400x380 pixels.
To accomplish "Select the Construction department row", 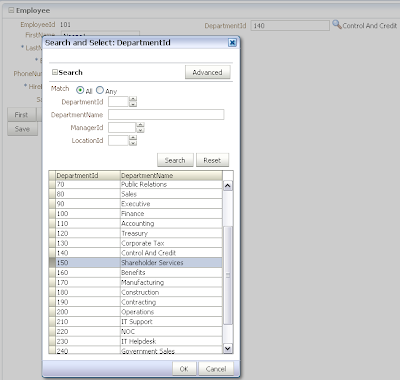I will [x=135, y=292].
